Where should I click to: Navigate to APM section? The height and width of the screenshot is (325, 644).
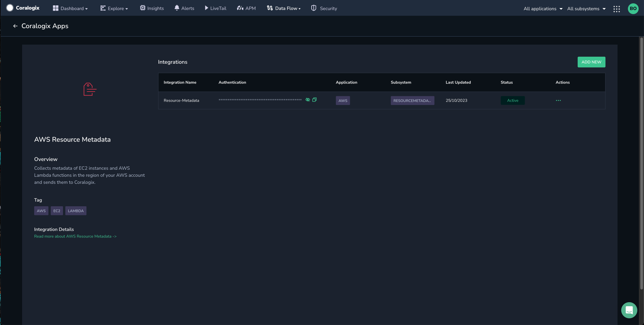[246, 8]
